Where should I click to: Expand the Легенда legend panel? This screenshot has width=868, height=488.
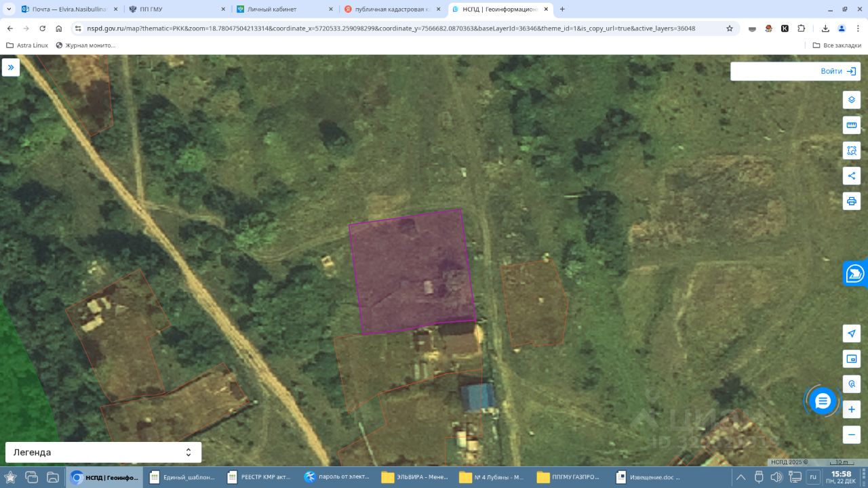(103, 452)
